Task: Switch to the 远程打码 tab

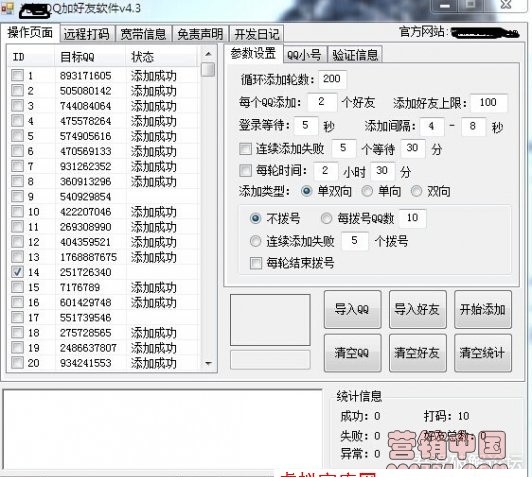Action: tap(87, 34)
